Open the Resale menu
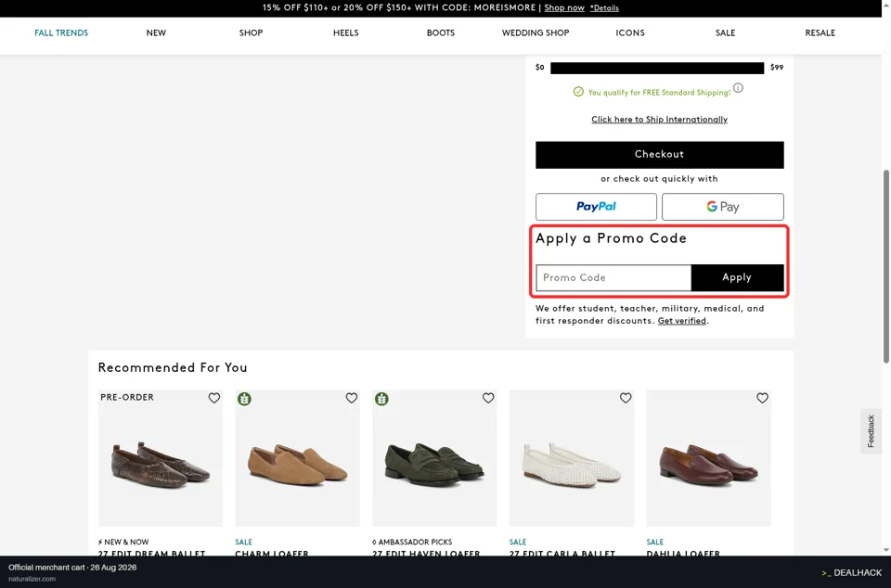 820,32
